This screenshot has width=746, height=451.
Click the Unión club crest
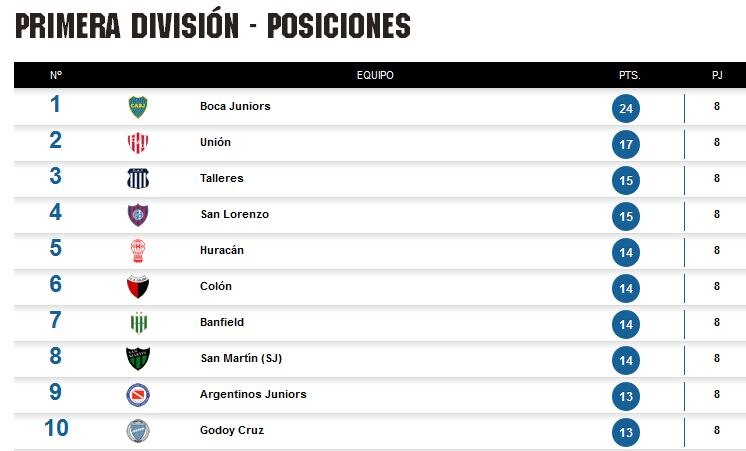[138, 143]
